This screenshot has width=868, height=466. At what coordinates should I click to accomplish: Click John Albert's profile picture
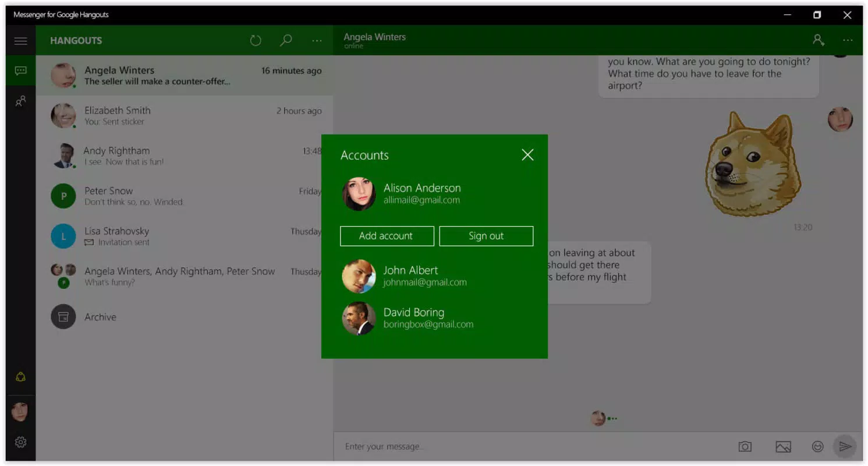(359, 276)
